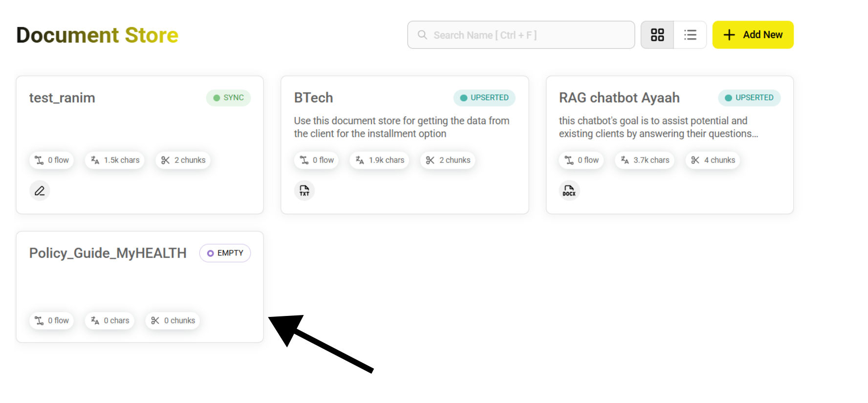Click the Add New button
Viewport: 868px width, 403px height.
[753, 35]
